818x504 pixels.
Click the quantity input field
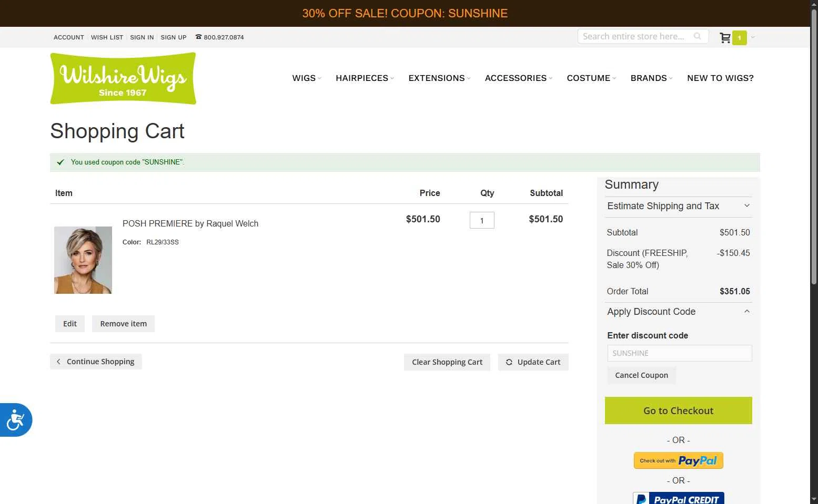[x=482, y=220]
